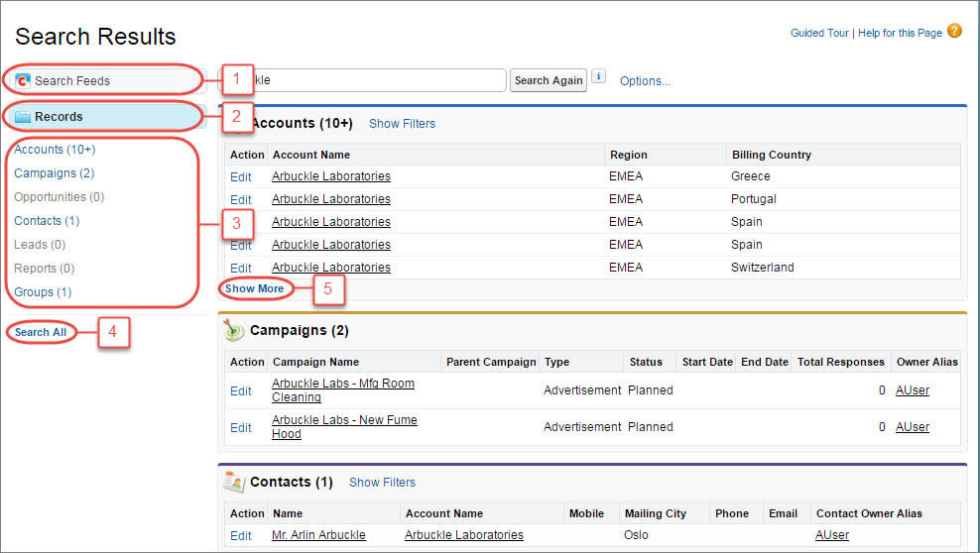
Task: Expand accounts list with Show More
Action: [254, 288]
